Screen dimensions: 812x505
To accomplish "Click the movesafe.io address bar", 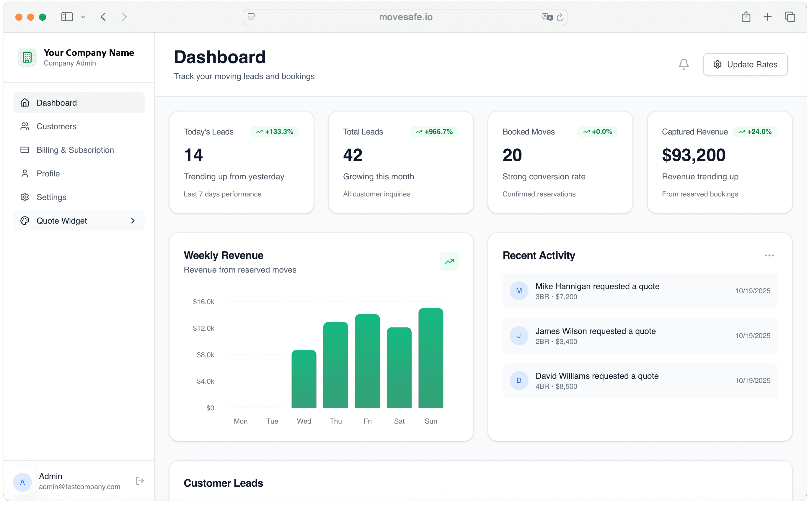I will [x=405, y=17].
